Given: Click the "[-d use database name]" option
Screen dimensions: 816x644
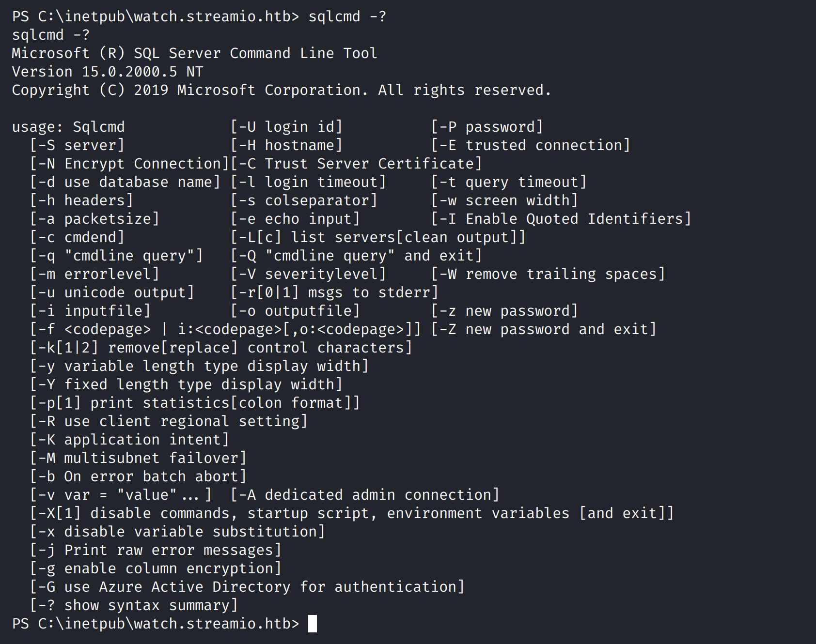Looking at the screenshot, I should (x=125, y=182).
